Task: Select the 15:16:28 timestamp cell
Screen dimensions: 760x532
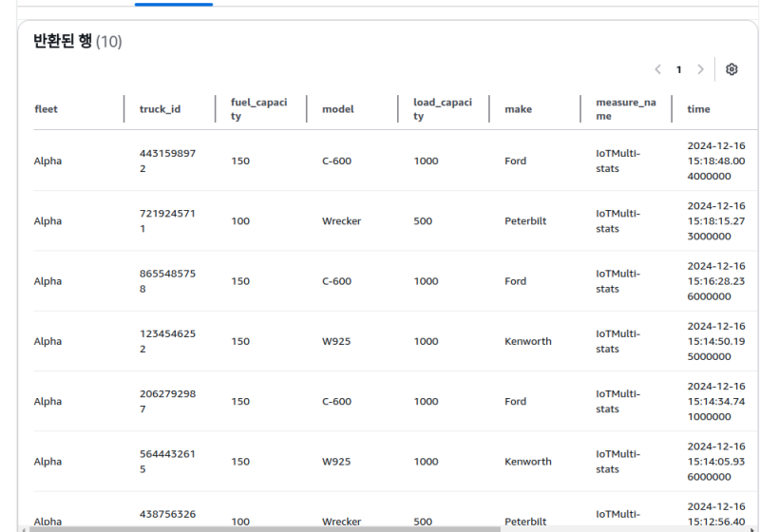Action: coord(717,281)
